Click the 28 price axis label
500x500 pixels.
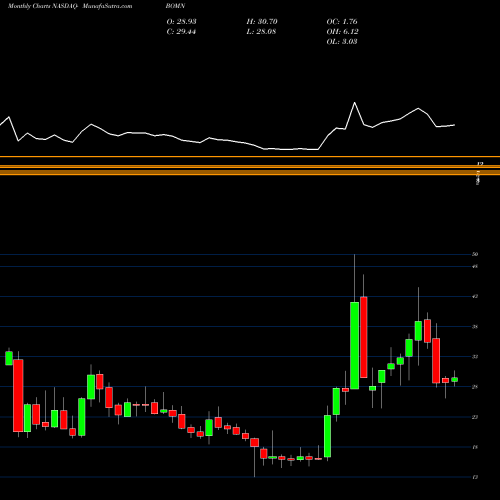(475, 387)
